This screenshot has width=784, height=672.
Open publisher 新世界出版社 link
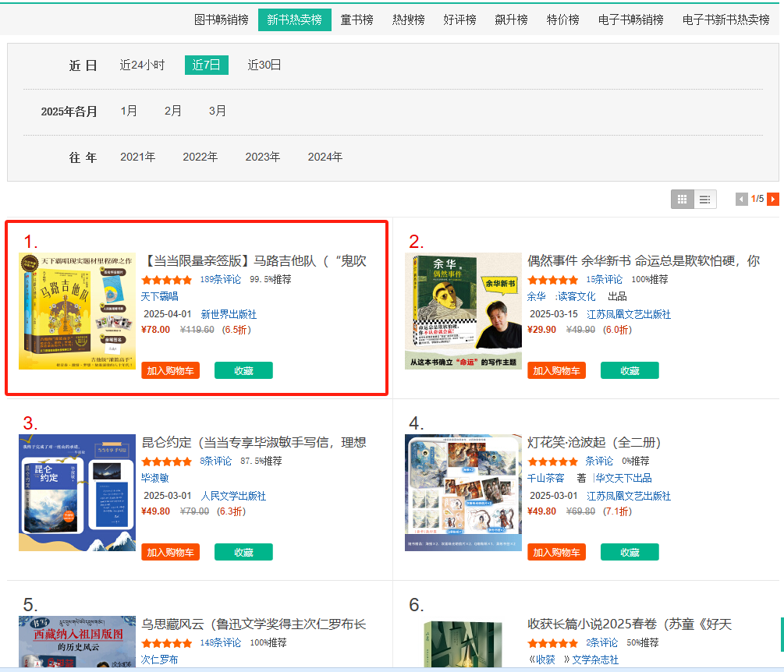[229, 314]
